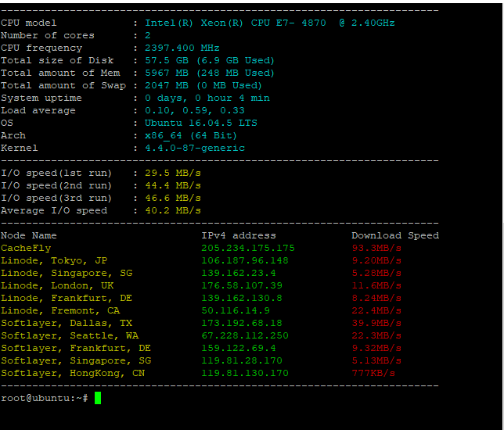This screenshot has width=504, height=430.
Task: Click the green terminal cursor block
Action: point(98,398)
